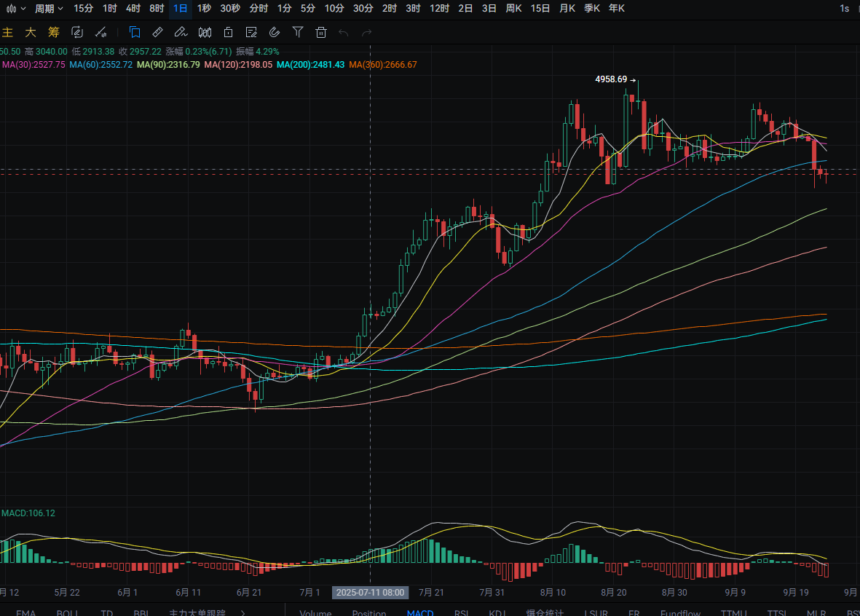Select the ruler measurement tool
Viewport: 860px width, 616px height.
point(157,32)
